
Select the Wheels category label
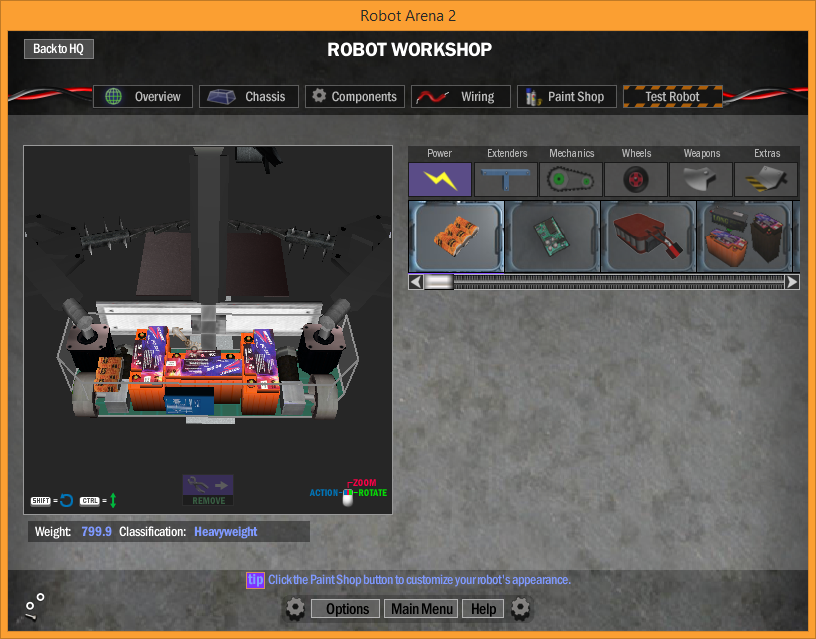(x=636, y=154)
